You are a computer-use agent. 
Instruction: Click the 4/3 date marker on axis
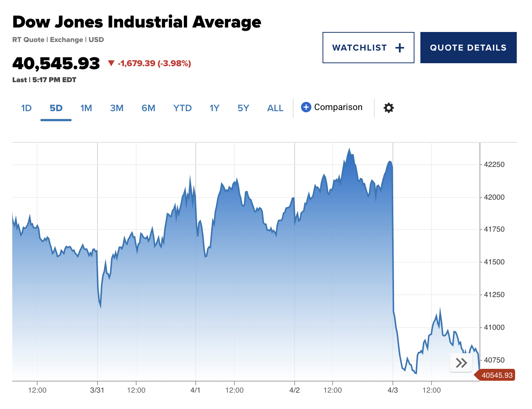pos(393,390)
